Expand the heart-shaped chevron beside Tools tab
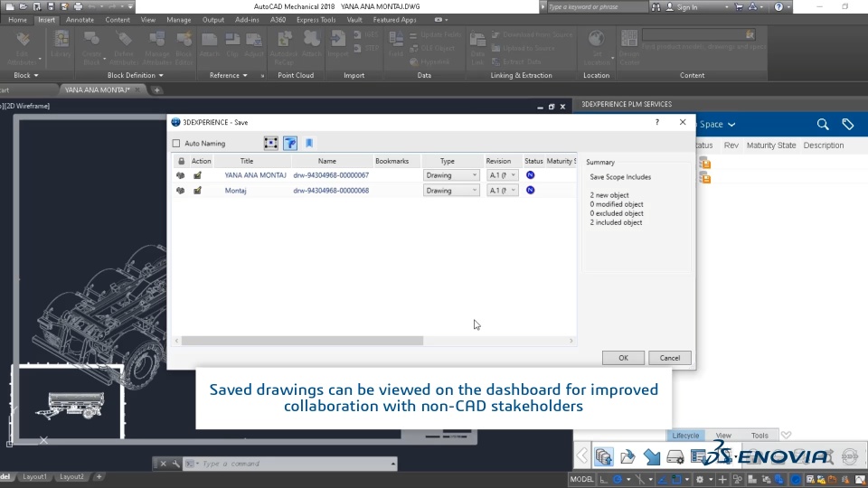The height and width of the screenshot is (488, 868). point(786,436)
